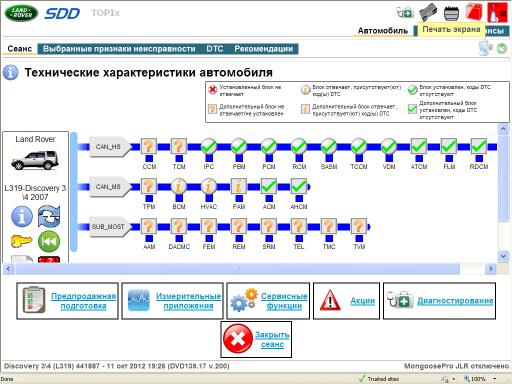Viewport: 512px width, 384px height.
Task: Click the refresh arrows icon in vehicle panel
Action: click(x=49, y=216)
